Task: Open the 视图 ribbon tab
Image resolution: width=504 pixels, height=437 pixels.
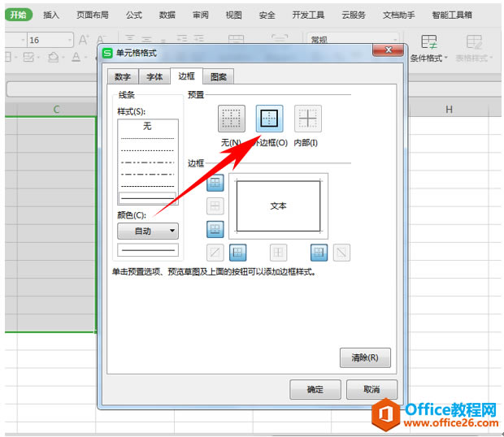Action: [233, 15]
